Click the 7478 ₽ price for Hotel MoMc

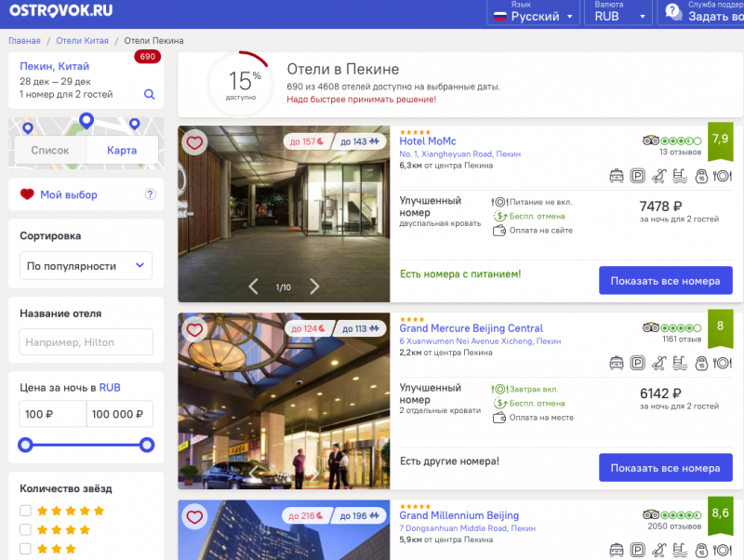(x=660, y=206)
